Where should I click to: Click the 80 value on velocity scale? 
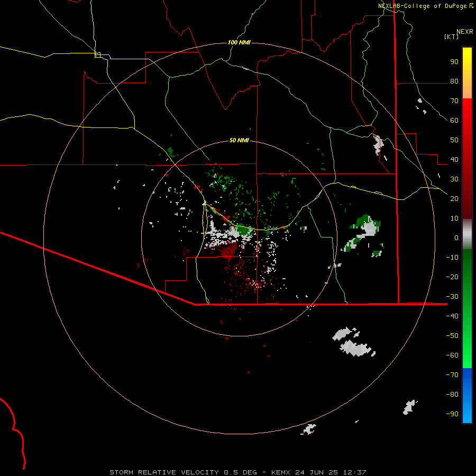click(454, 81)
